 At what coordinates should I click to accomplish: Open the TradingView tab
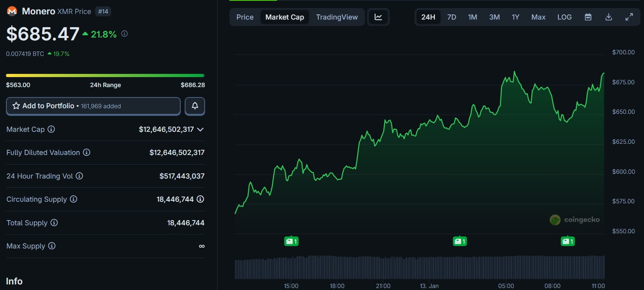(x=337, y=17)
